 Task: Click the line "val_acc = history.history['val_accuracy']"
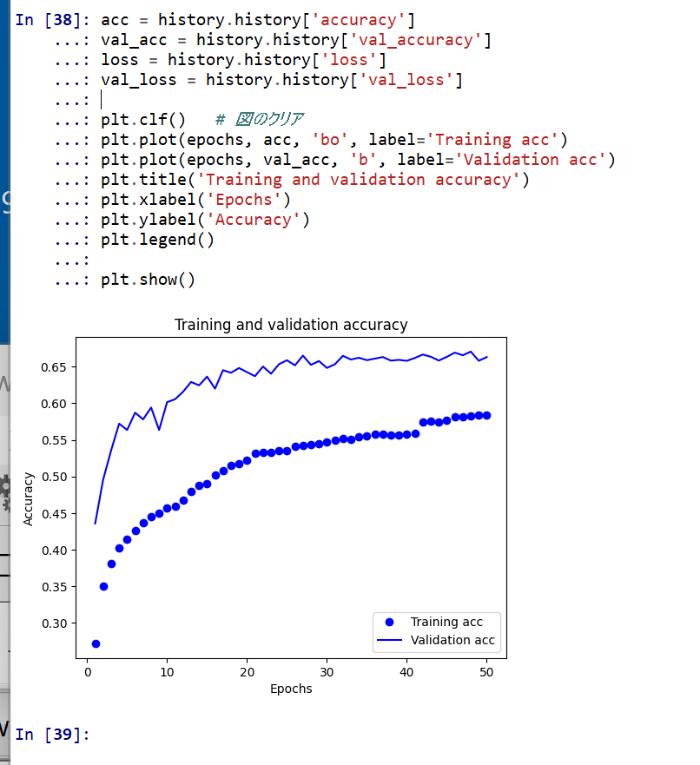point(296,41)
